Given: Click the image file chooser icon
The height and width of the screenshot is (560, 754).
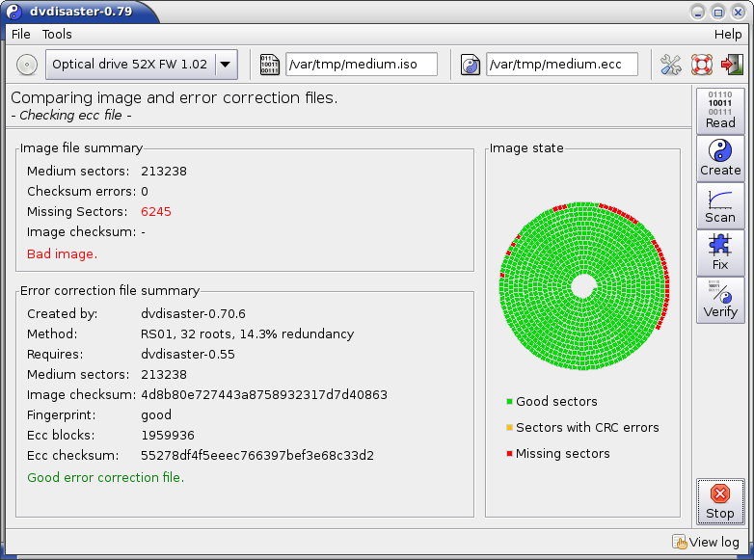Looking at the screenshot, I should click(x=271, y=65).
